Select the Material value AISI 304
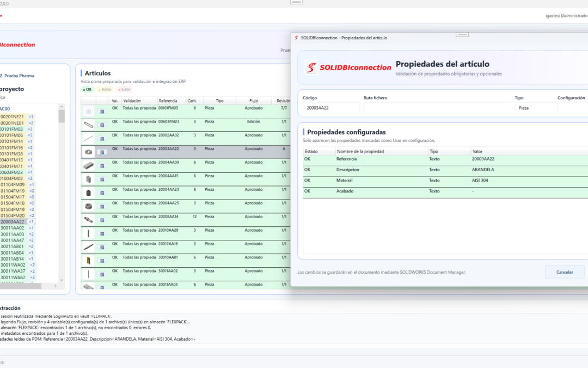The width and height of the screenshot is (588, 368). coord(480,180)
